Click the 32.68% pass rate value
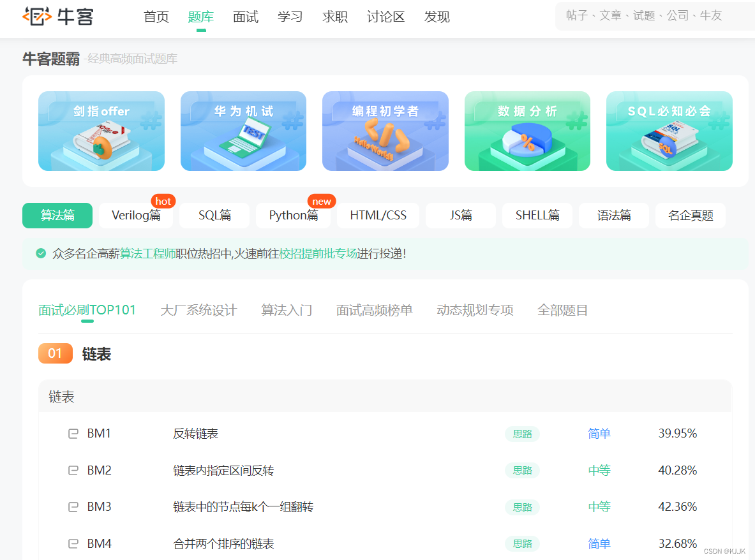The height and width of the screenshot is (560, 755). pyautogui.click(x=678, y=543)
